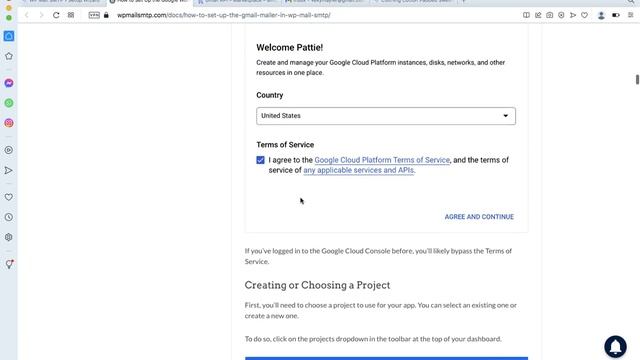Open My Flow arrow icon in the sidebar
The height and width of the screenshot is (360, 640).
9,170
